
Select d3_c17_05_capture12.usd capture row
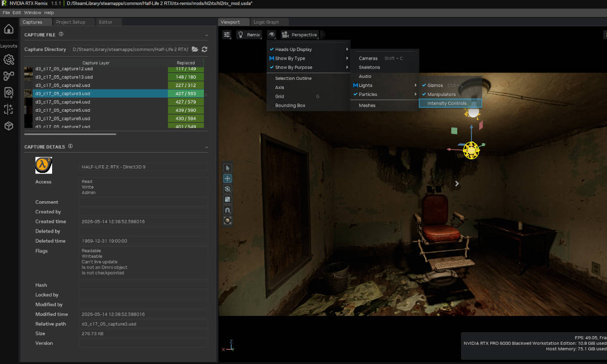point(114,69)
